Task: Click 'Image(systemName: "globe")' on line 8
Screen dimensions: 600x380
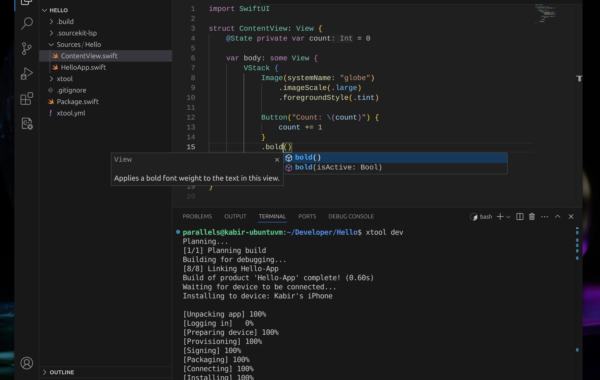Action: click(x=318, y=78)
